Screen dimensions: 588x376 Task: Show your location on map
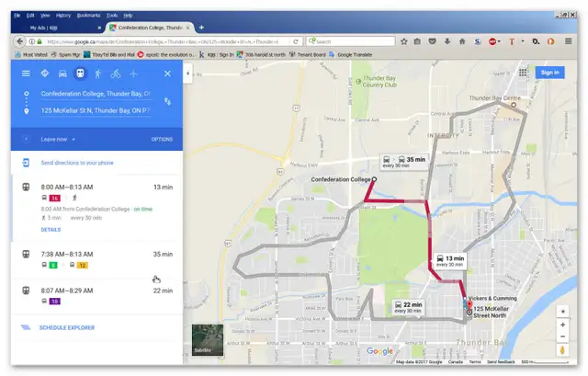pyautogui.click(x=562, y=312)
